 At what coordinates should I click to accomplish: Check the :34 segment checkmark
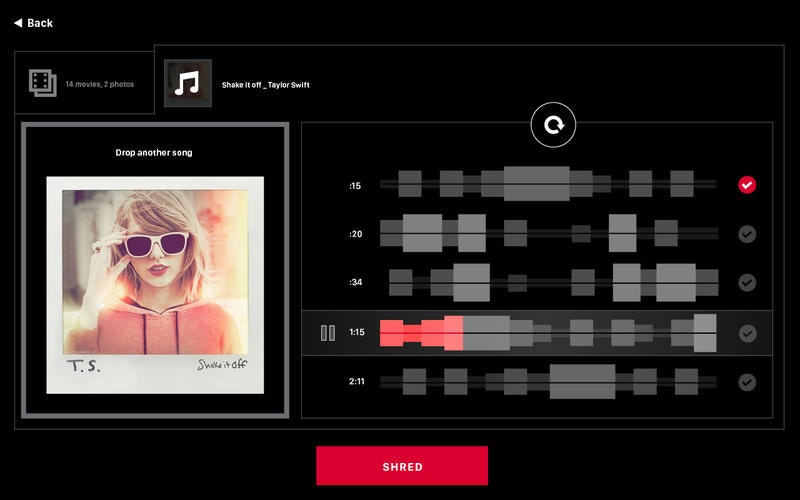(x=747, y=282)
